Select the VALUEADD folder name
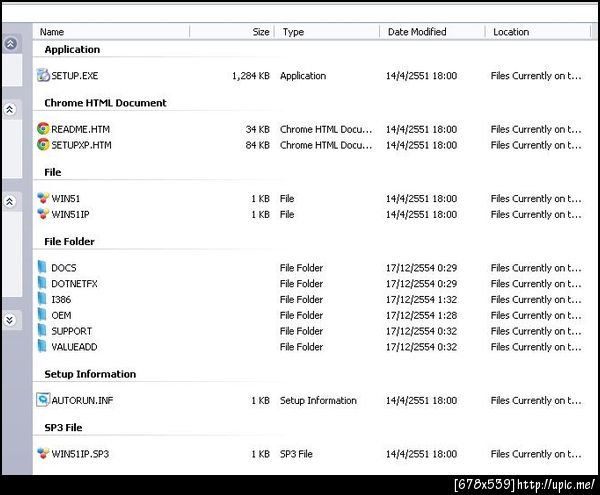The width and height of the screenshot is (600, 495). [x=74, y=347]
